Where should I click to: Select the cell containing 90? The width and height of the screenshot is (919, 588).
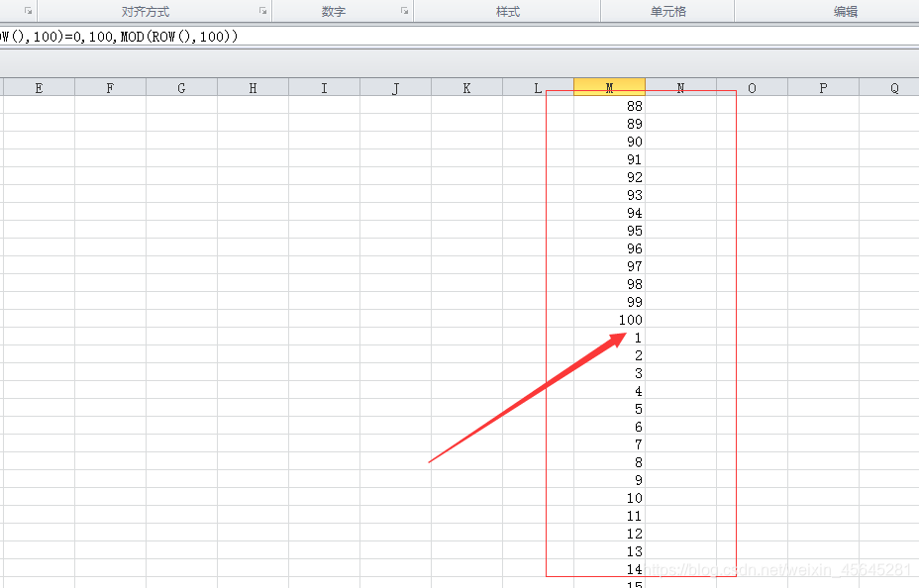click(610, 142)
